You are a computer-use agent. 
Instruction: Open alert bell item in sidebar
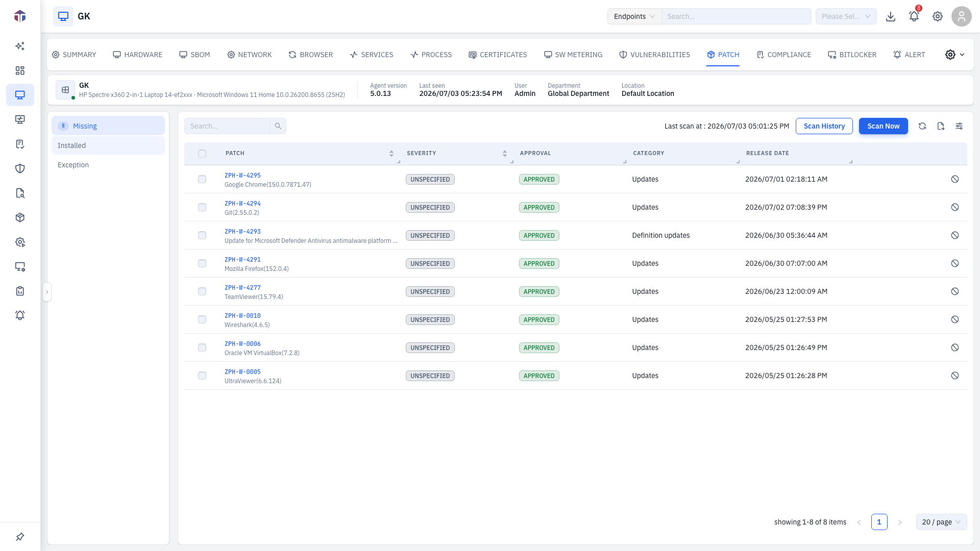[x=20, y=315]
